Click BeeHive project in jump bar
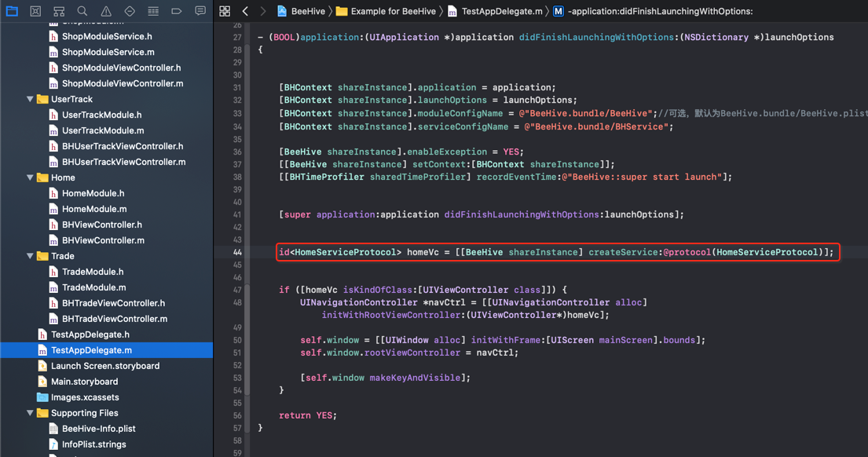 pyautogui.click(x=301, y=11)
